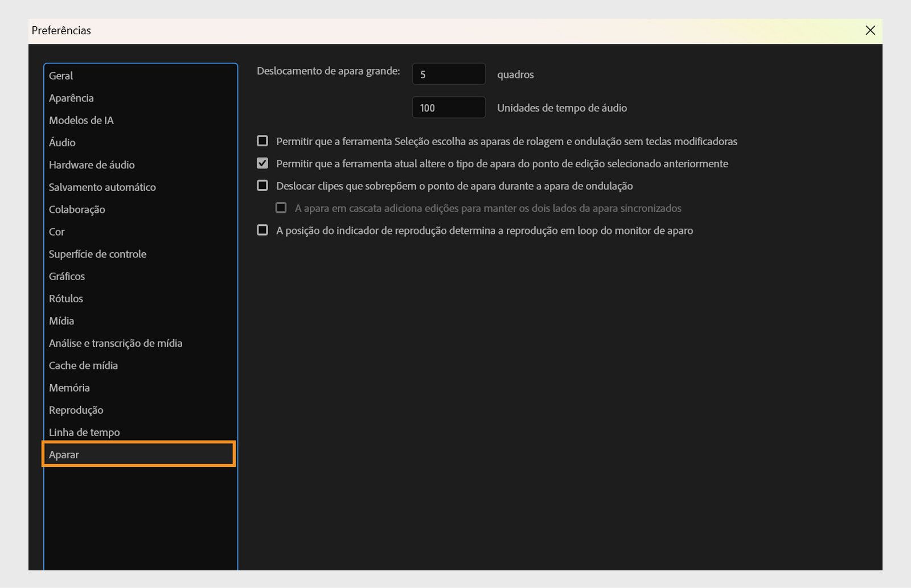This screenshot has height=588, width=911.
Task: Close the Preferências dialog
Action: (x=870, y=31)
